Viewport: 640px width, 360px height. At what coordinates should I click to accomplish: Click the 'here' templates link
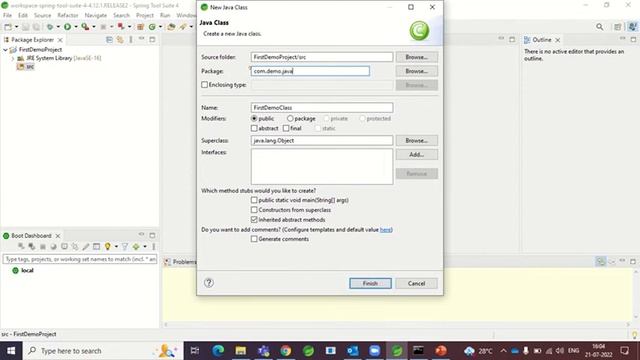[x=385, y=229]
